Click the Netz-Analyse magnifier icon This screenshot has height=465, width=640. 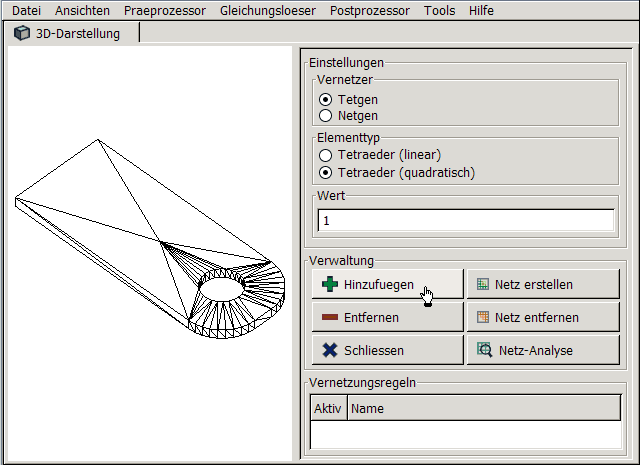point(484,351)
